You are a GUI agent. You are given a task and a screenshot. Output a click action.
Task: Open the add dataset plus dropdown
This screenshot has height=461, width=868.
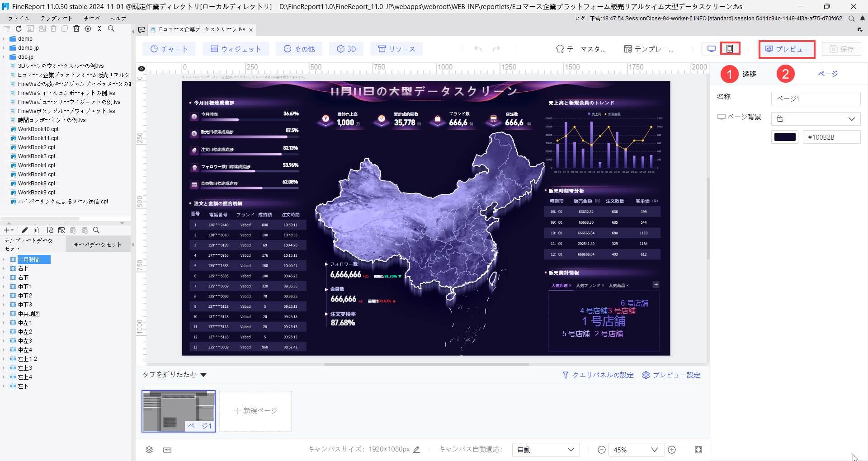(9, 230)
